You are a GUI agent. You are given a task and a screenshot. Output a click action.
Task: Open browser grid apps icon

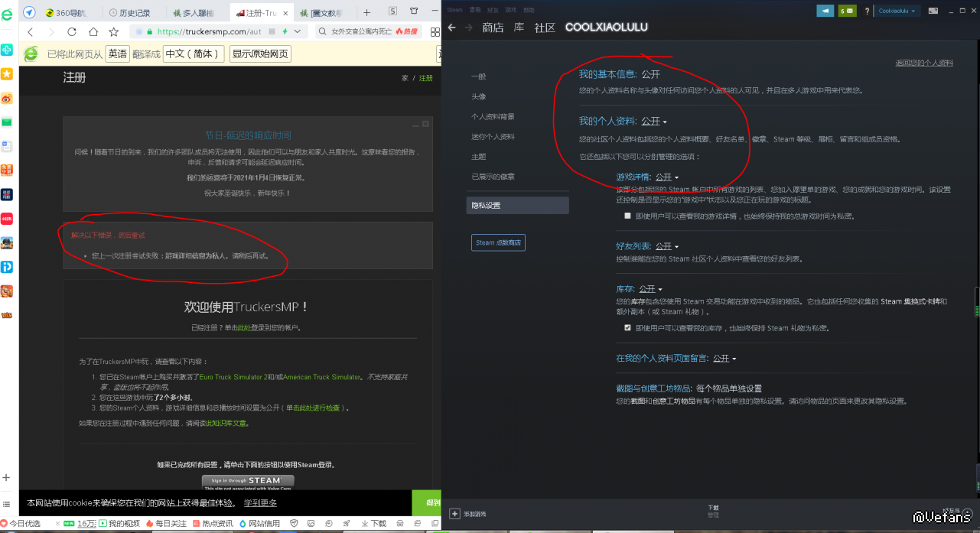(435, 31)
